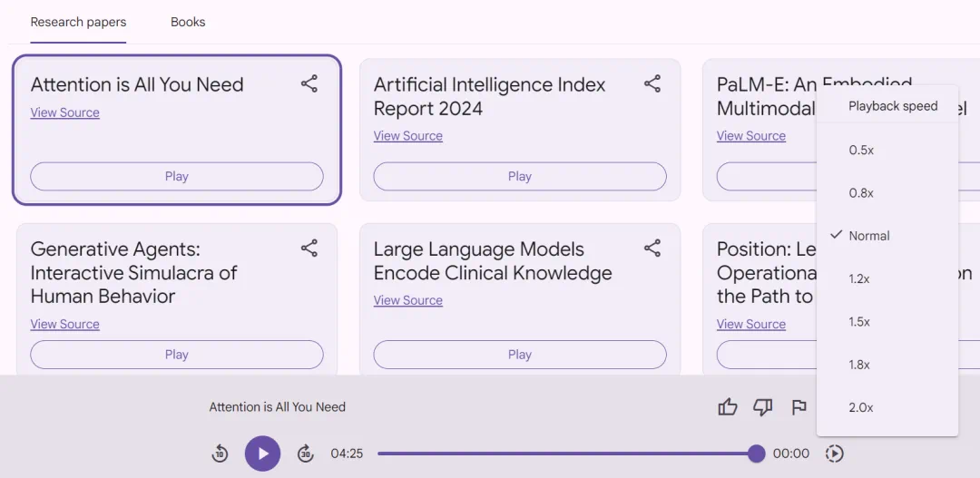Select Normal playback speed

tap(868, 236)
